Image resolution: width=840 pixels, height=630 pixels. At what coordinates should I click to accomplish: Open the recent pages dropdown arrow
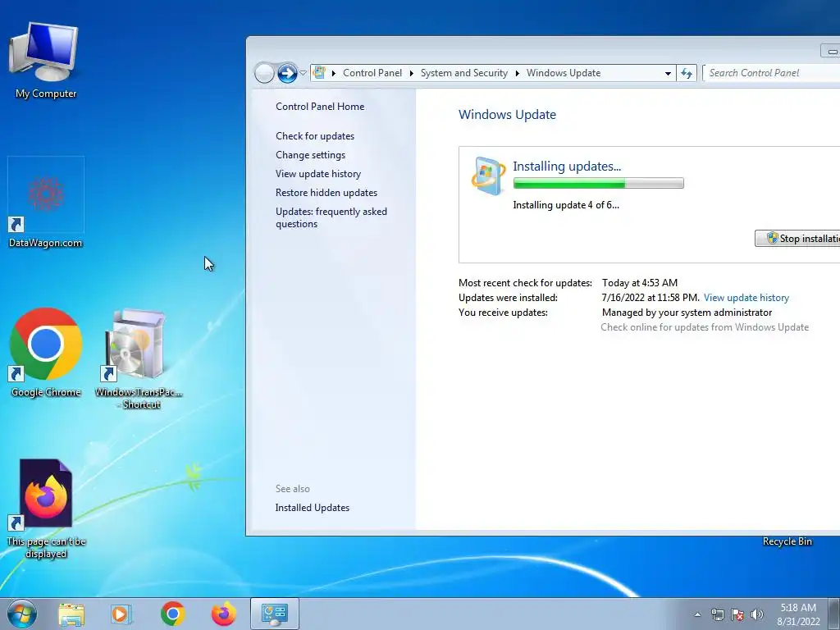coord(303,73)
